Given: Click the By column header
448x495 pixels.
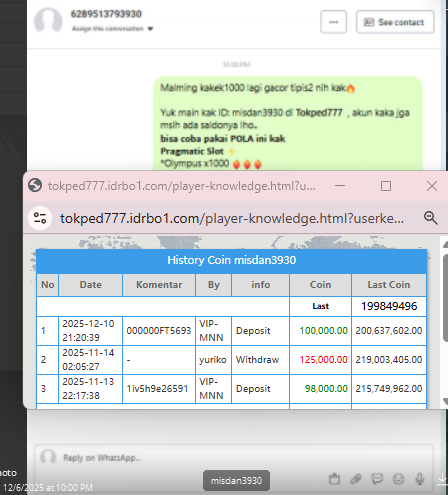Looking at the screenshot, I should pos(214,285).
